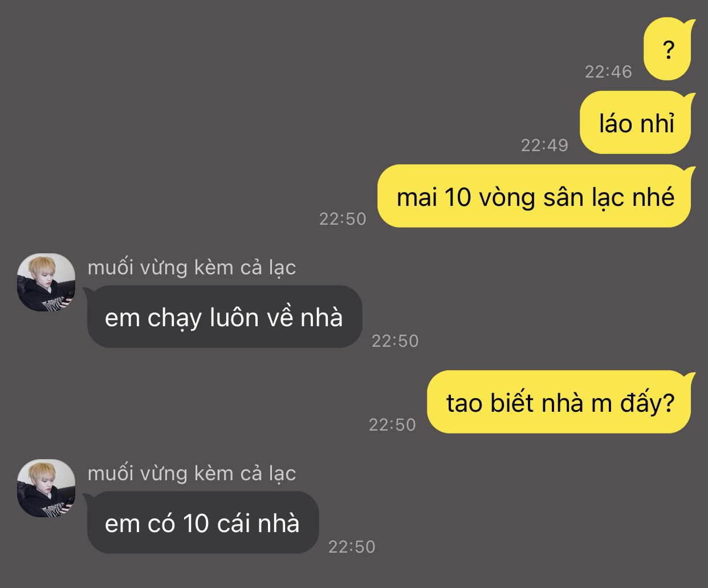
Task: Tap the avatar beside "em có 10 cái nhà"
Action: [x=46, y=488]
